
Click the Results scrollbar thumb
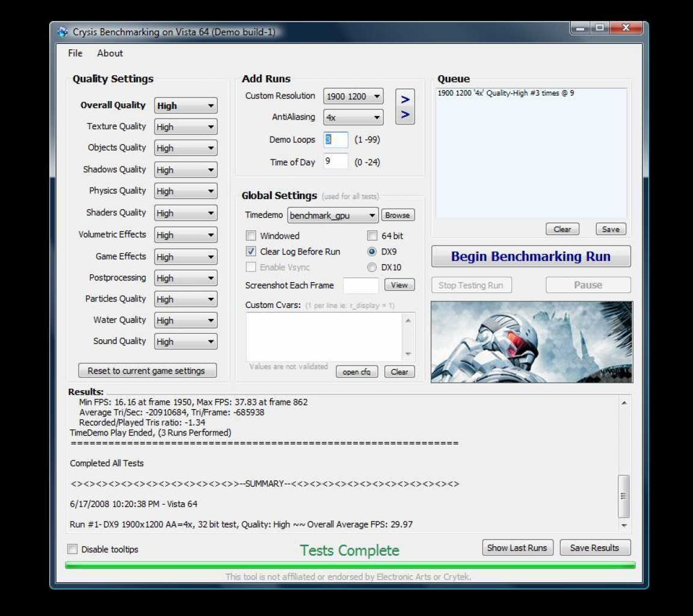[624, 496]
